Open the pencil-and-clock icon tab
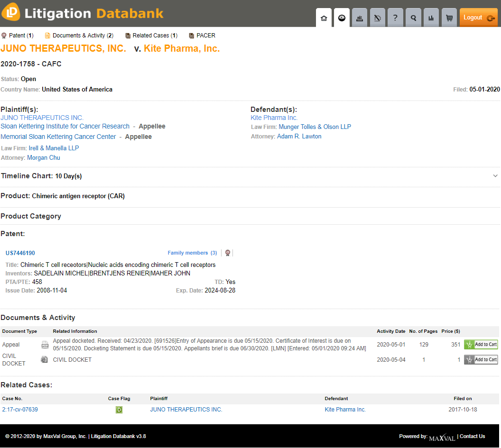Image resolution: width=501 pixels, height=448 pixels. tap(377, 18)
